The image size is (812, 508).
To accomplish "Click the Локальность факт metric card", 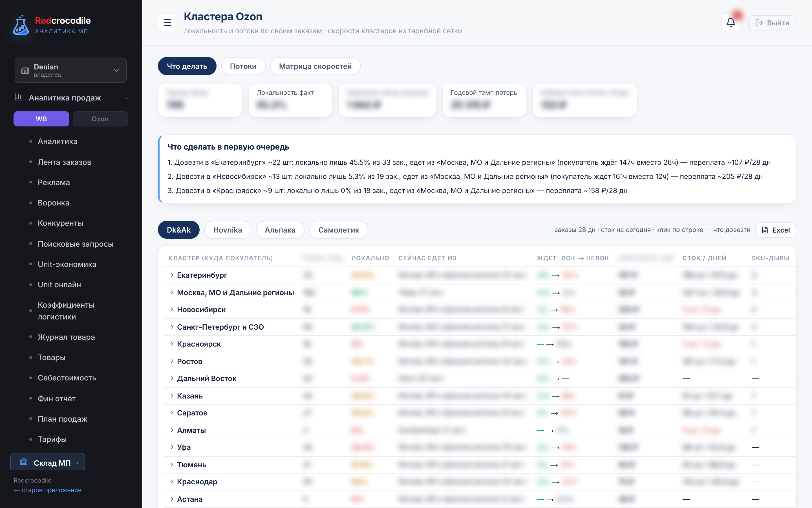I will pyautogui.click(x=290, y=100).
